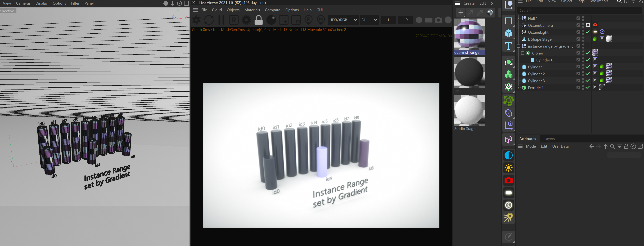Click the render settings gear icon
Screen dimensions: 644x246
click(x=246, y=20)
